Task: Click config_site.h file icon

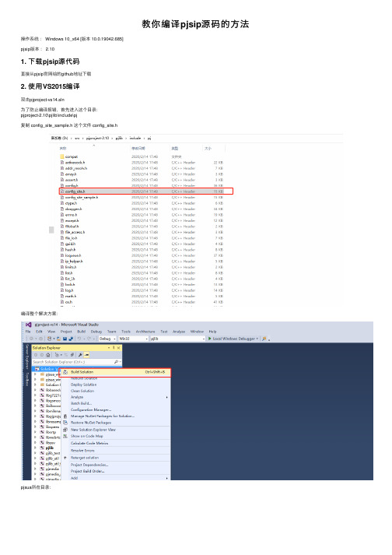Action: pyautogui.click(x=62, y=191)
